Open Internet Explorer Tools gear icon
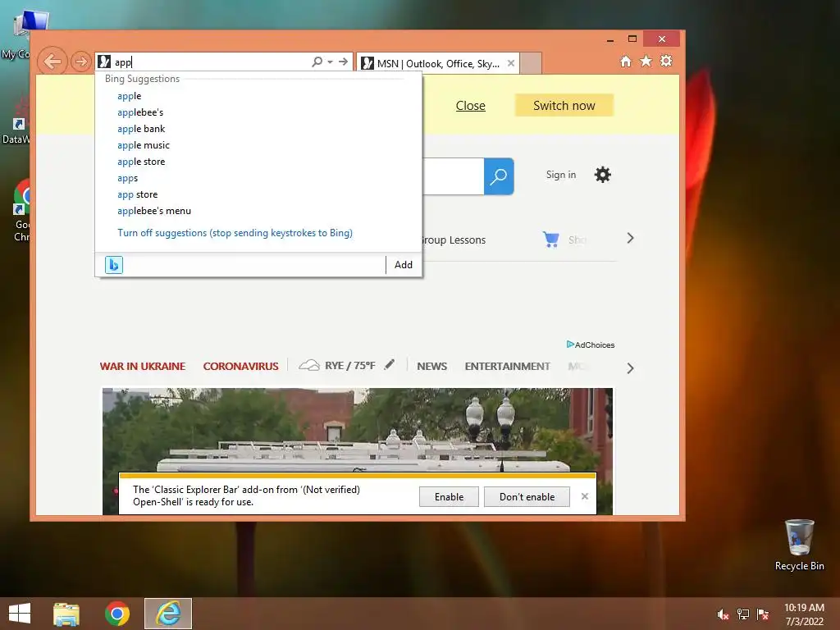This screenshot has width=840, height=630. (x=666, y=61)
